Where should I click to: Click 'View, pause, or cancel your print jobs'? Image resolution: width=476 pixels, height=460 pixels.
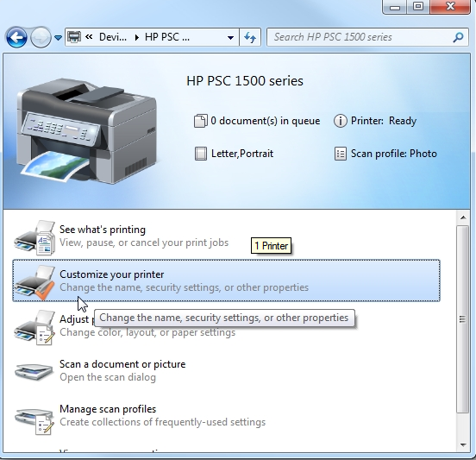pyautogui.click(x=144, y=243)
